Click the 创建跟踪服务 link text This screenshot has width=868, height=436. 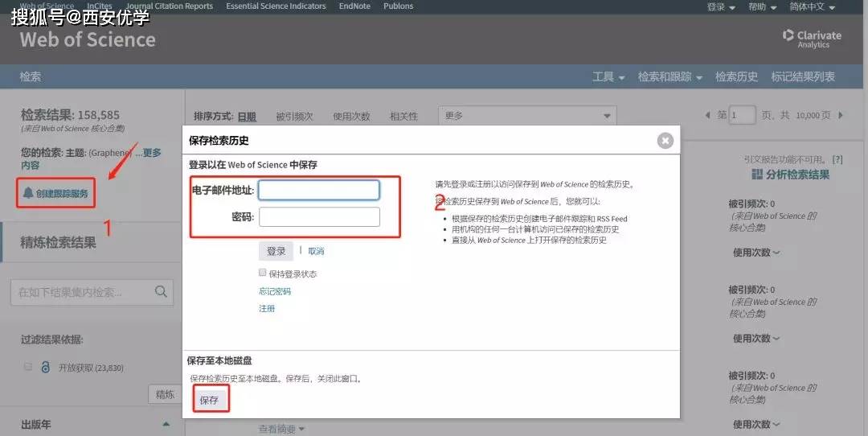tap(62, 193)
